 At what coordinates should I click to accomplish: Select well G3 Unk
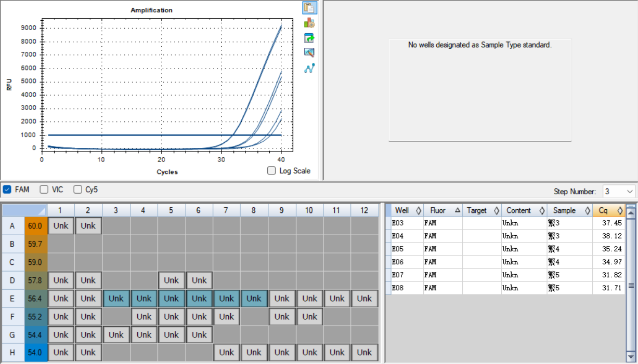(x=116, y=335)
